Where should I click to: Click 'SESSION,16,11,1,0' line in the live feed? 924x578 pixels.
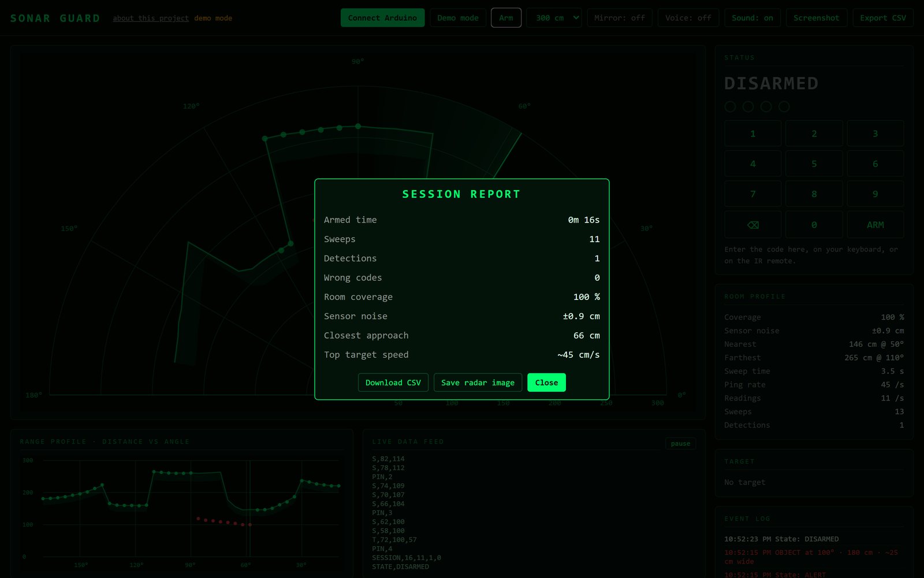[407, 558]
